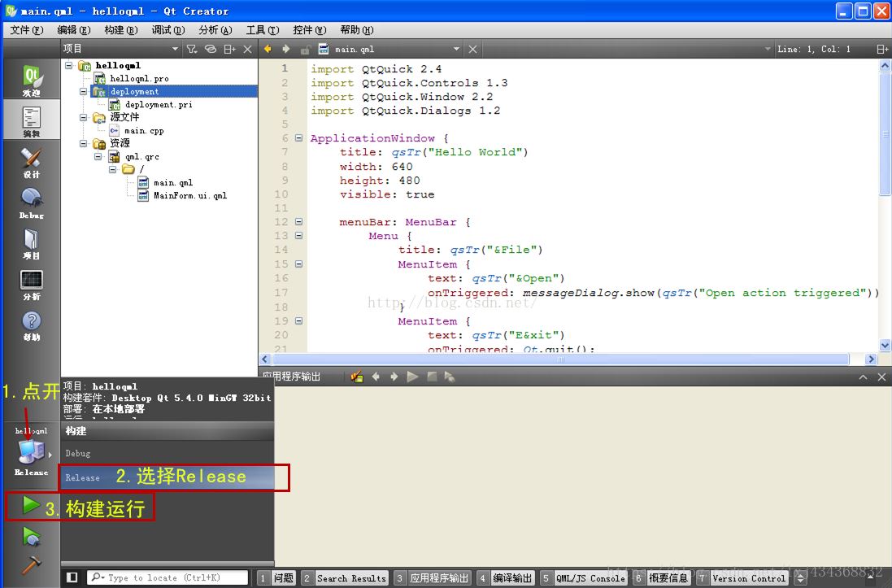
Task: Show the 问题 Issues pane
Action: pos(276,577)
